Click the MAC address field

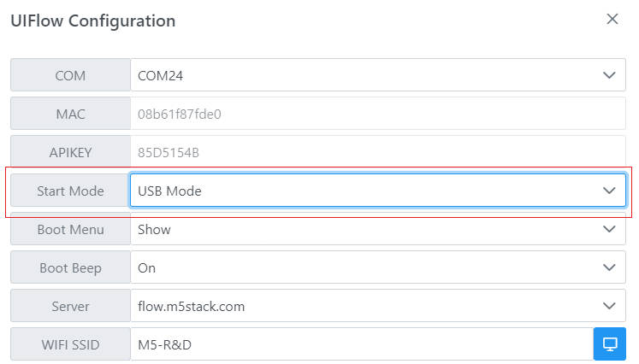[x=378, y=114]
